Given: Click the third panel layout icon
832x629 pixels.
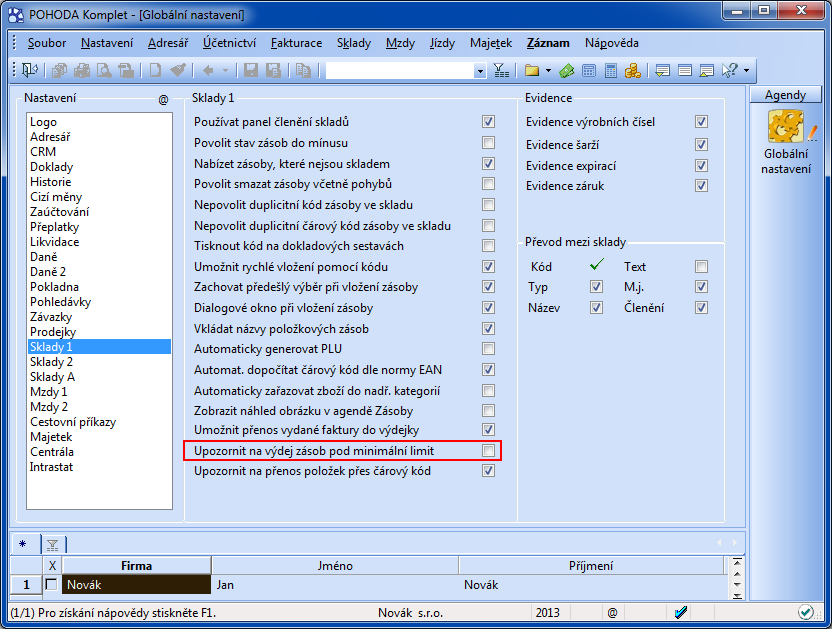Looking at the screenshot, I should [x=706, y=70].
